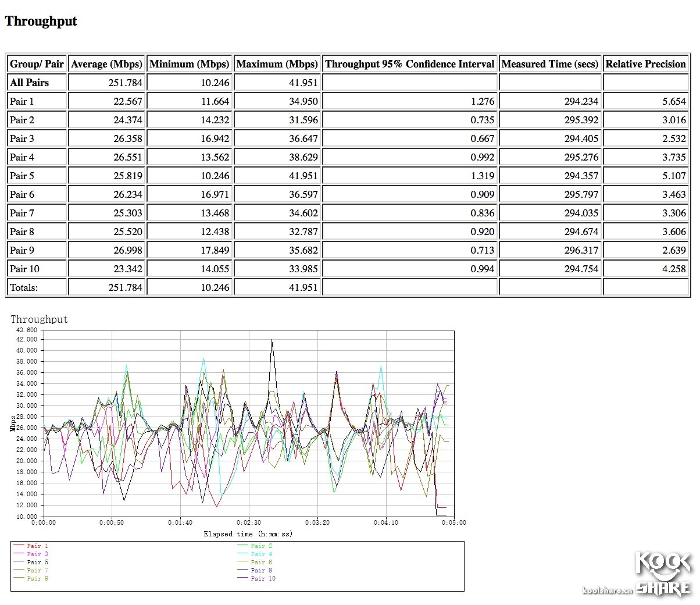Click the Average (Mbps) column header
Viewport: 700px width, 605px height.
(x=106, y=64)
